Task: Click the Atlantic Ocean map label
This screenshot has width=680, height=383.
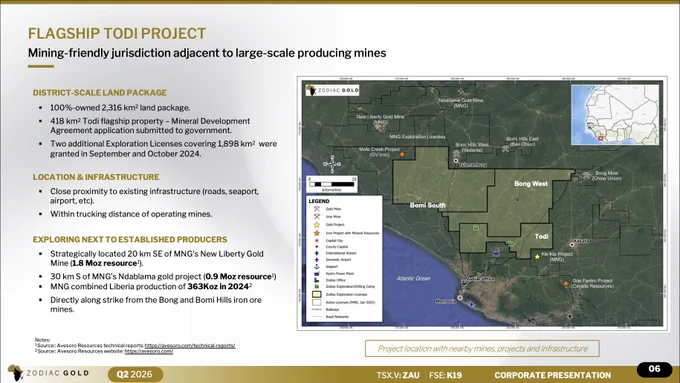Action: (413, 278)
